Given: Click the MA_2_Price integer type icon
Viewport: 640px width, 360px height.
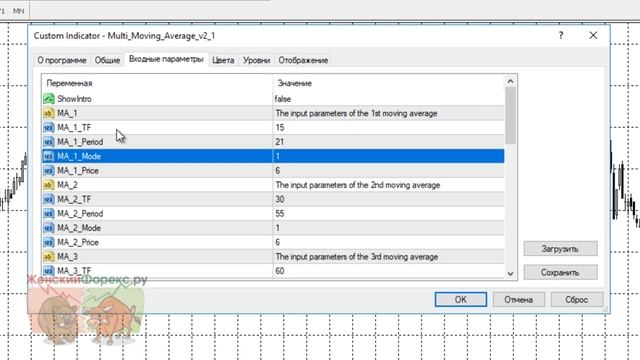Looking at the screenshot, I should [49, 242].
